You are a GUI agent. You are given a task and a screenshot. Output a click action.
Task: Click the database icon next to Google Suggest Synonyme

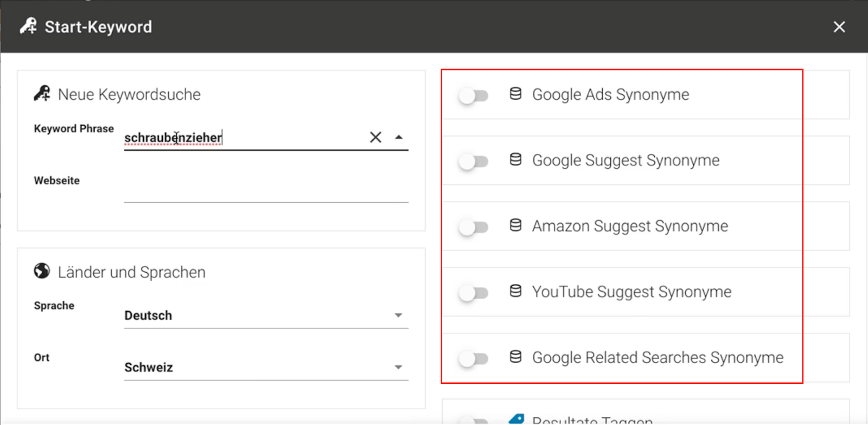point(515,159)
